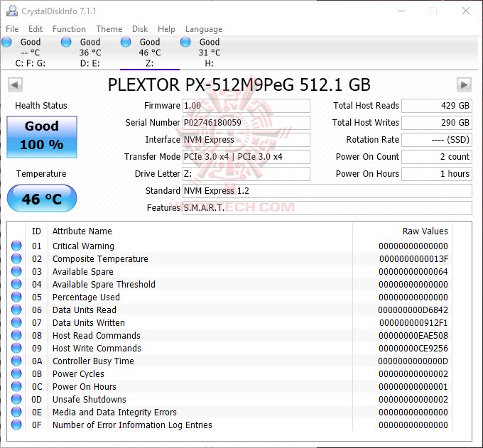The image size is (483, 448).
Task: Open the Function menu
Action: 69,29
